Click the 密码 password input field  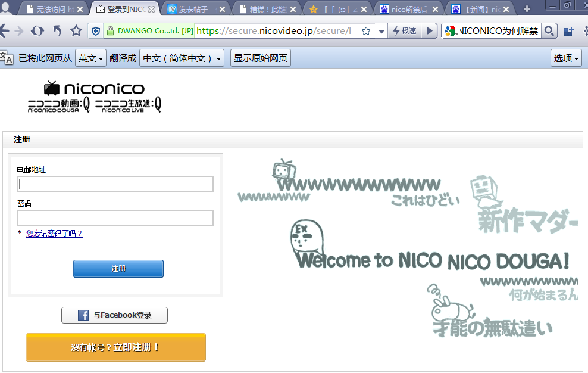(115, 218)
